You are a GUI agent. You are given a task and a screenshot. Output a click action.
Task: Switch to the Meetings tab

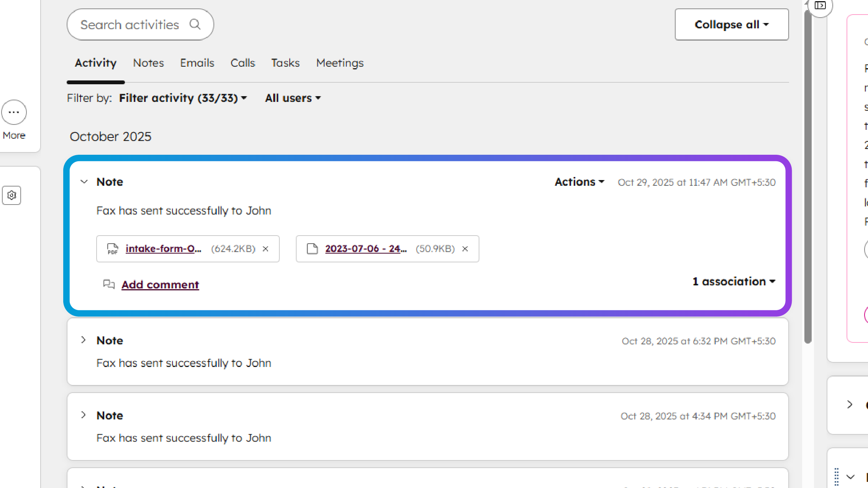click(x=340, y=63)
